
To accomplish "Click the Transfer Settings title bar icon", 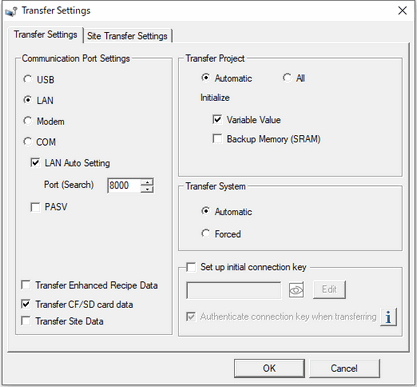I will click(x=11, y=11).
